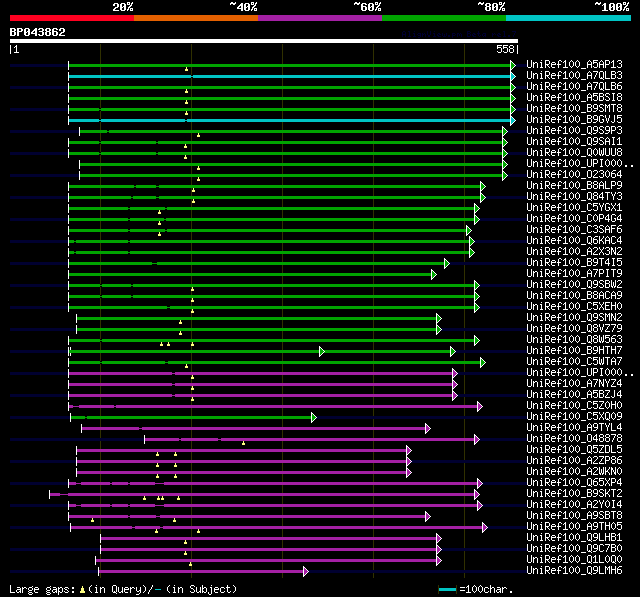Click the BP043862 query name
The width and height of the screenshot is (640, 597).
(38, 33)
